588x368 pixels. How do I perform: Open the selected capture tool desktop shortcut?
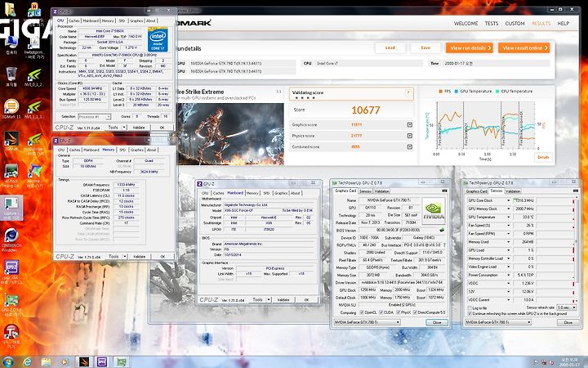click(11, 208)
